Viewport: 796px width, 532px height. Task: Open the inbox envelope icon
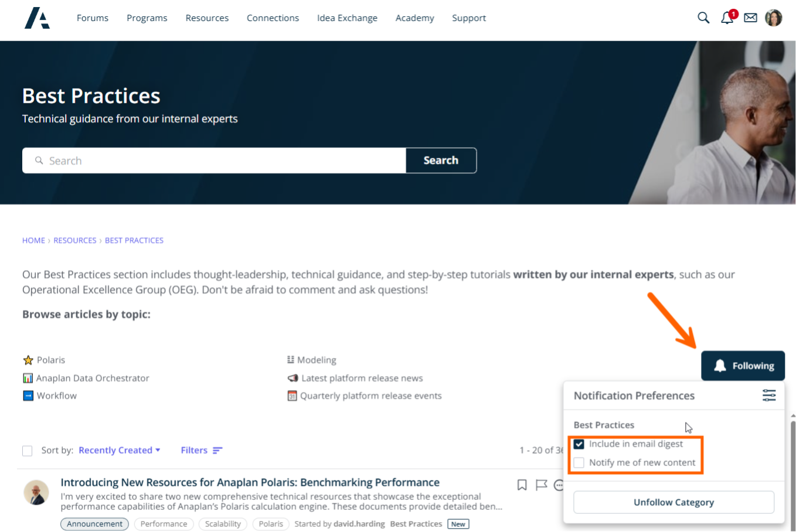coord(750,18)
